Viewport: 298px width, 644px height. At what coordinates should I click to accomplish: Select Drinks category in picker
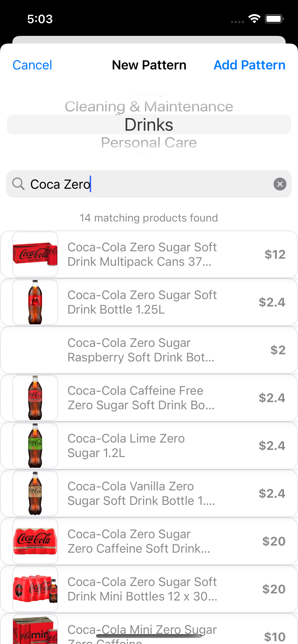[149, 125]
